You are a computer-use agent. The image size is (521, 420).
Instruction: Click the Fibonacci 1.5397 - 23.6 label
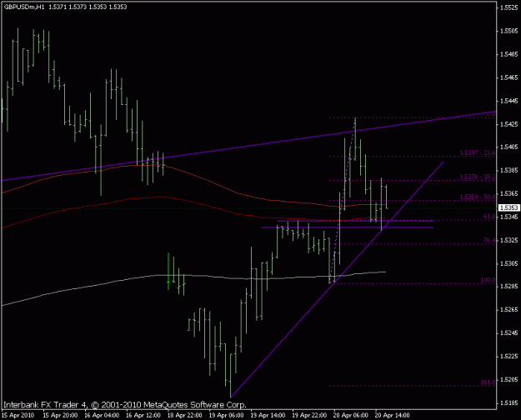(x=478, y=152)
